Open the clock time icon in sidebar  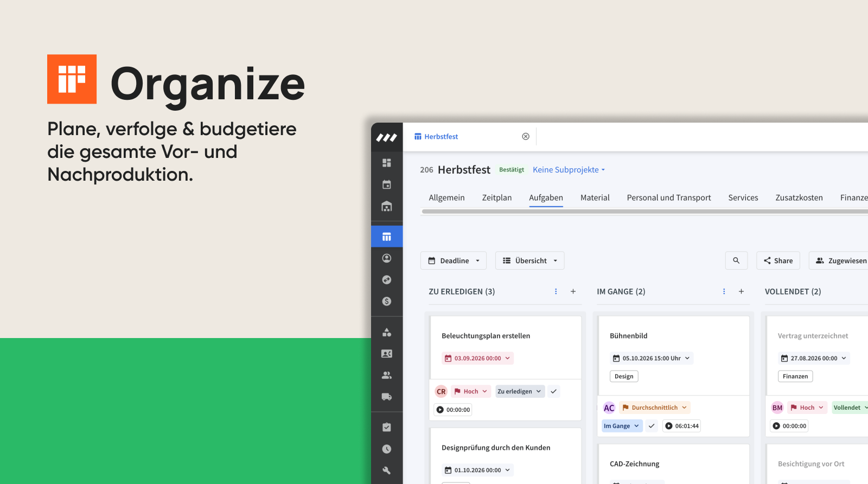[387, 449]
